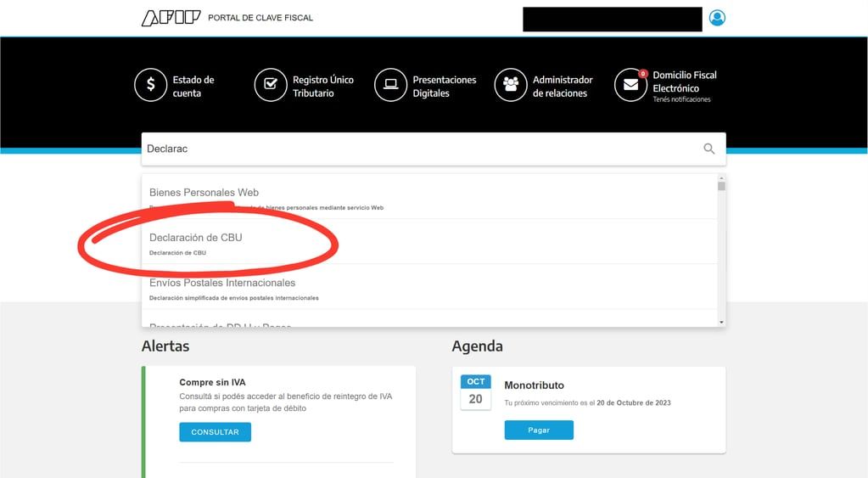Focus the search field containing Declarac
The image size is (868, 478).
coord(434,149)
